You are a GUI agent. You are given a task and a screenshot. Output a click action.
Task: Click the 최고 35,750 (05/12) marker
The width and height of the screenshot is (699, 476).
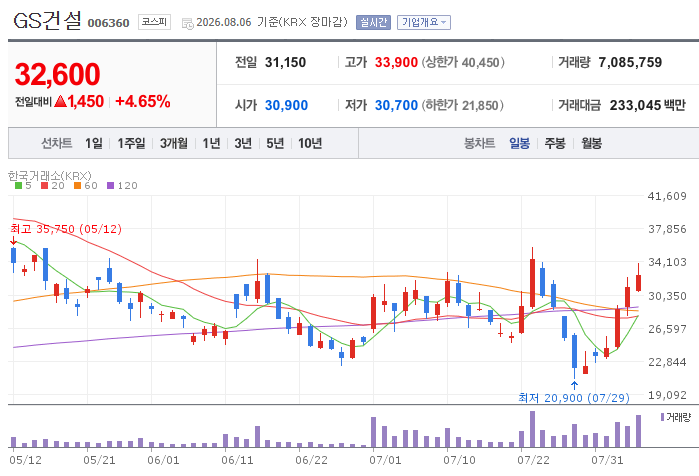[x=66, y=229]
